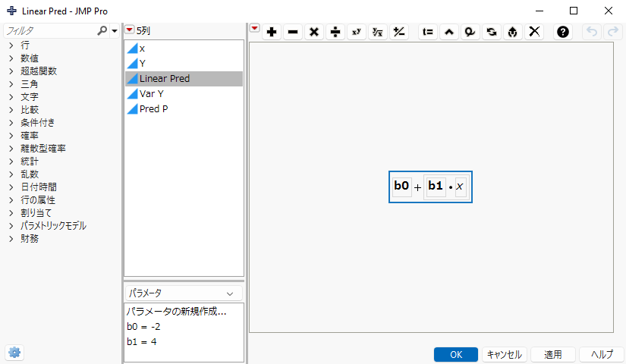Click the キャンセル button
The height and width of the screenshot is (364, 626).
point(505,354)
